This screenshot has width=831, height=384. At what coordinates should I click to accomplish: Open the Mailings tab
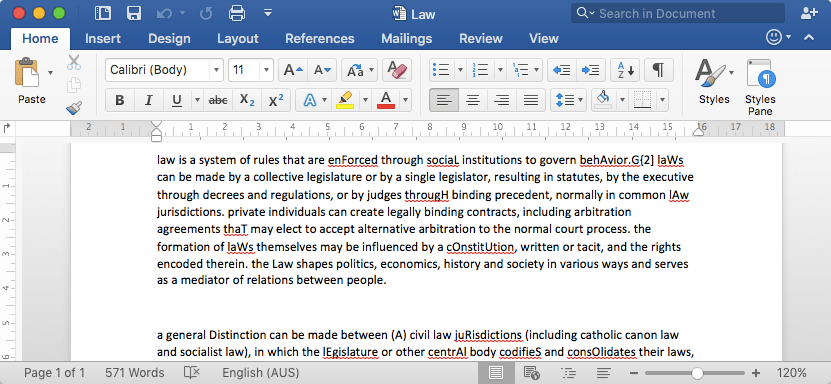[406, 39]
